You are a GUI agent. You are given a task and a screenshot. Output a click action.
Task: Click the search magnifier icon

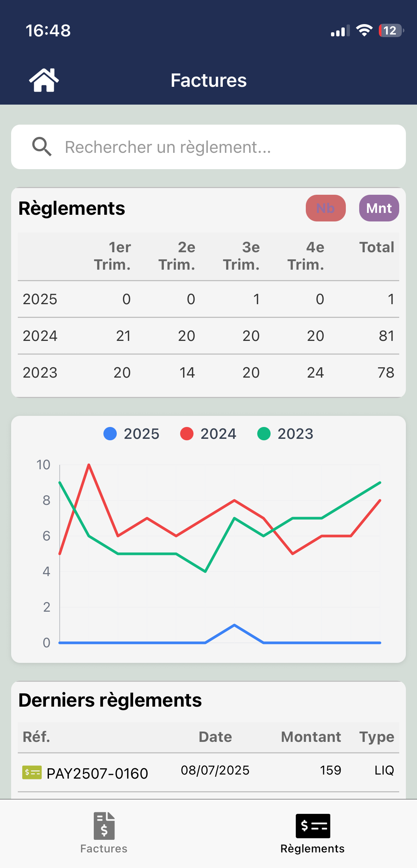(x=42, y=147)
